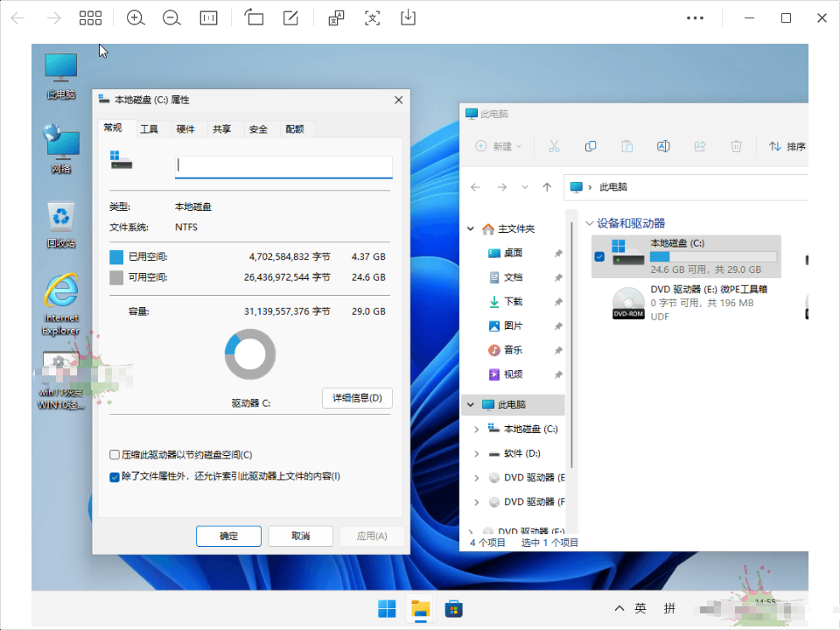Click the C: drive usage bar in Explorer
This screenshot has height=630, width=840.
coord(714,256)
